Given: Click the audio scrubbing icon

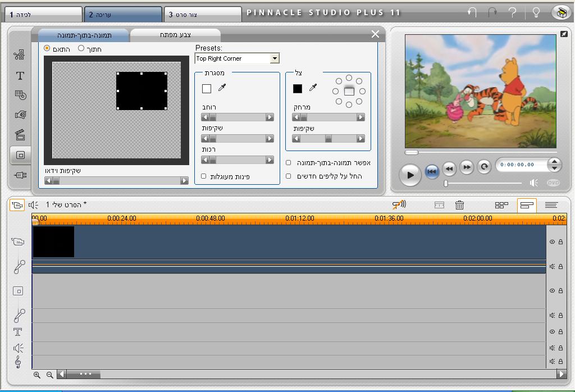Looking at the screenshot, I should point(399,204).
